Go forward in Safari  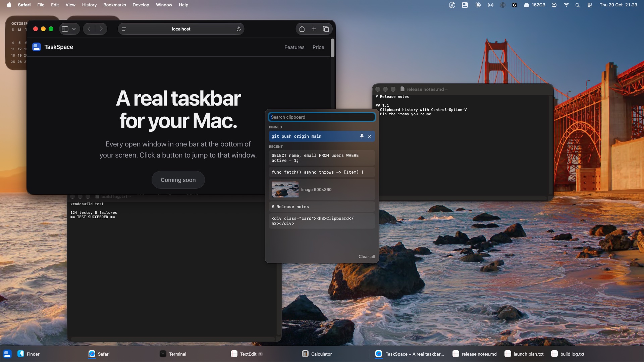click(x=101, y=29)
